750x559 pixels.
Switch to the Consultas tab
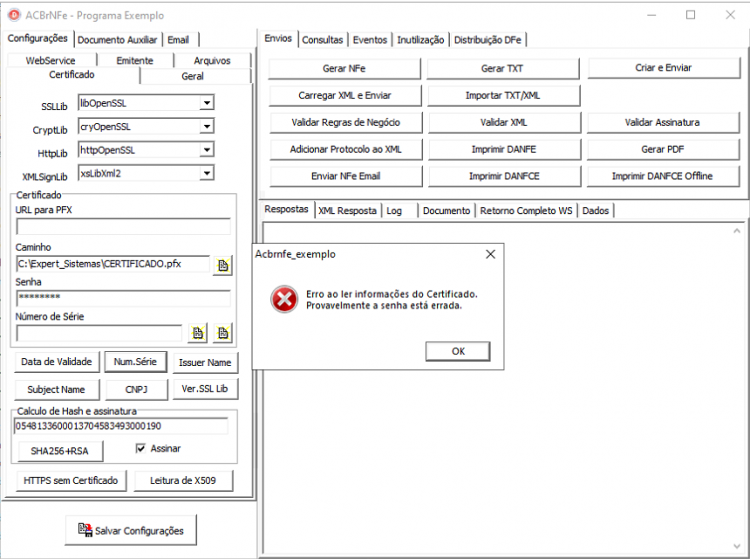pyautogui.click(x=322, y=40)
